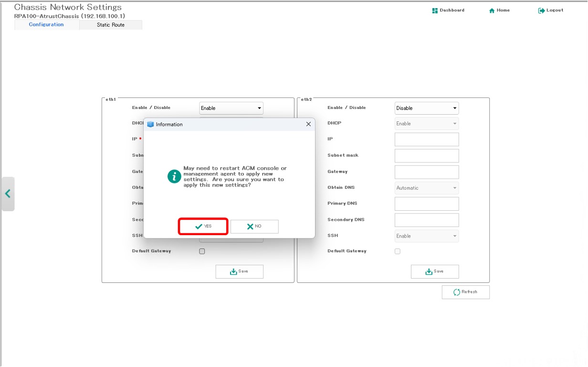
Task: Switch to the Static Route tab
Action: pos(111,25)
